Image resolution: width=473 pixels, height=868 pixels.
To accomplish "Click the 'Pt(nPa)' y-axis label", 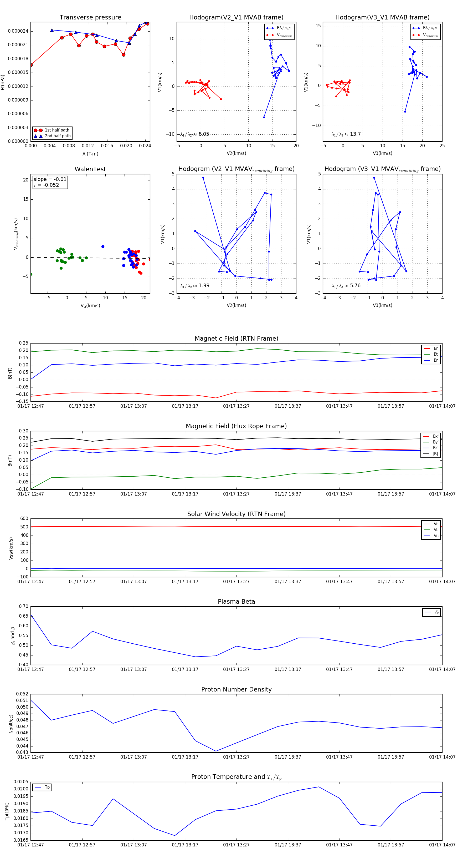I will [3, 82].
